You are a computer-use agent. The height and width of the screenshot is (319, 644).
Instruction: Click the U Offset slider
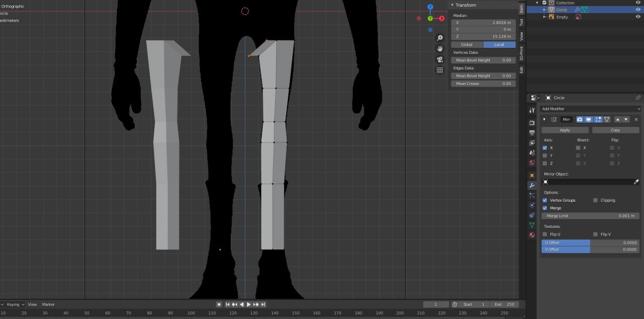click(x=590, y=243)
